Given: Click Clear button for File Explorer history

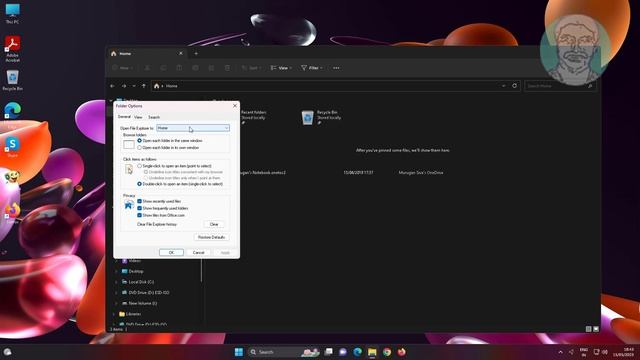Looking at the screenshot, I should pyautogui.click(x=214, y=224).
